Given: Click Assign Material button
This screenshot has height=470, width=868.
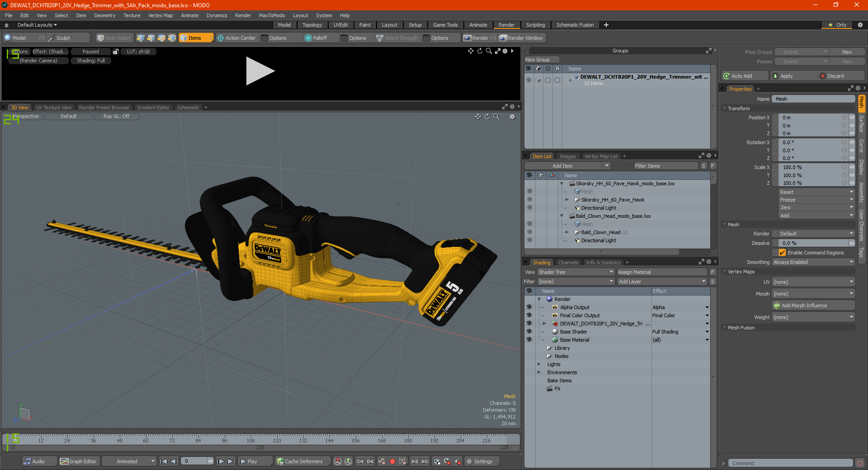Looking at the screenshot, I should pyautogui.click(x=662, y=272).
